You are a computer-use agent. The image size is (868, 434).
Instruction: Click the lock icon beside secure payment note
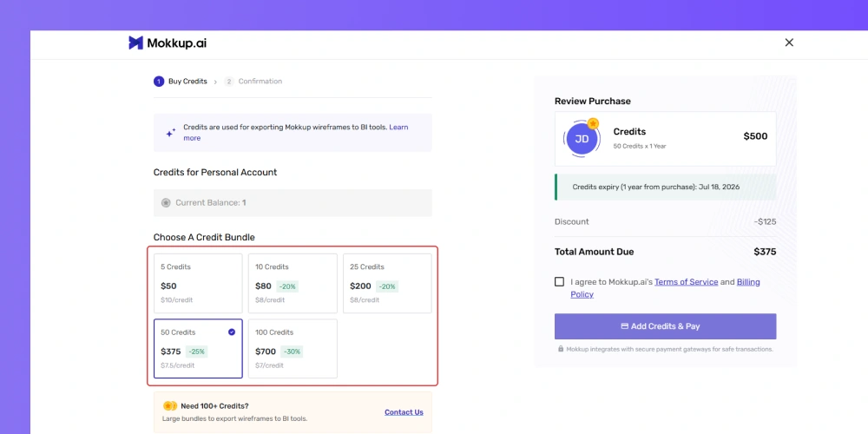tap(561, 349)
